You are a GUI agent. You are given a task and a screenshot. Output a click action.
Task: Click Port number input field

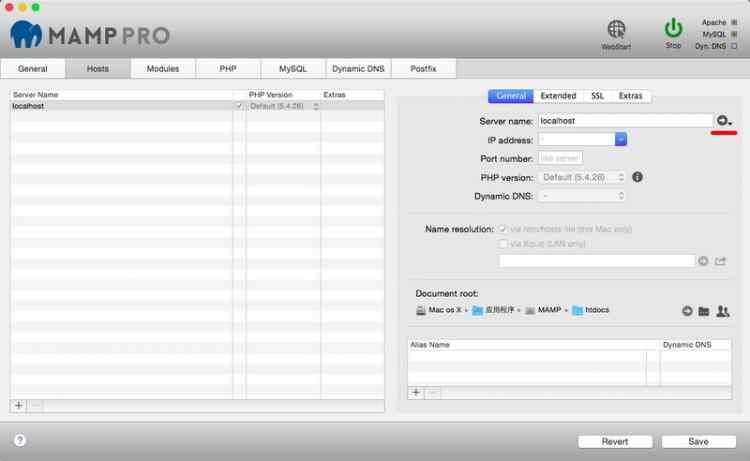point(560,158)
